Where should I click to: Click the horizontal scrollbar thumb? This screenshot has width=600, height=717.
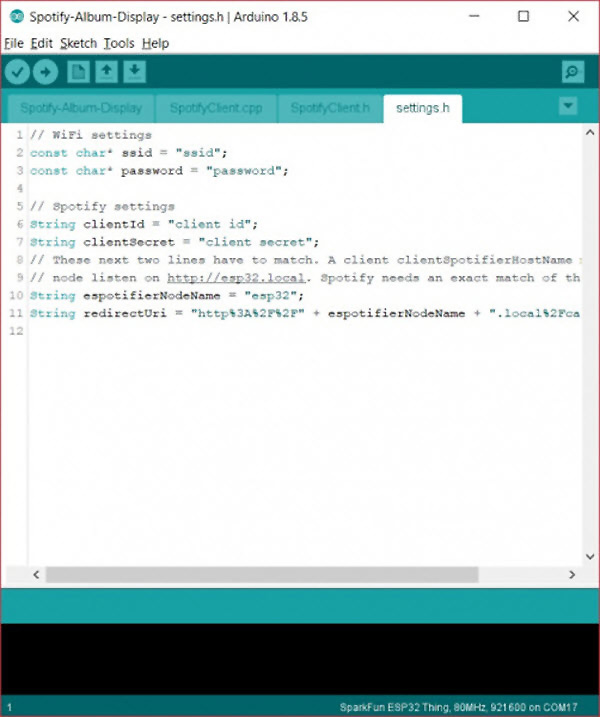click(x=262, y=574)
